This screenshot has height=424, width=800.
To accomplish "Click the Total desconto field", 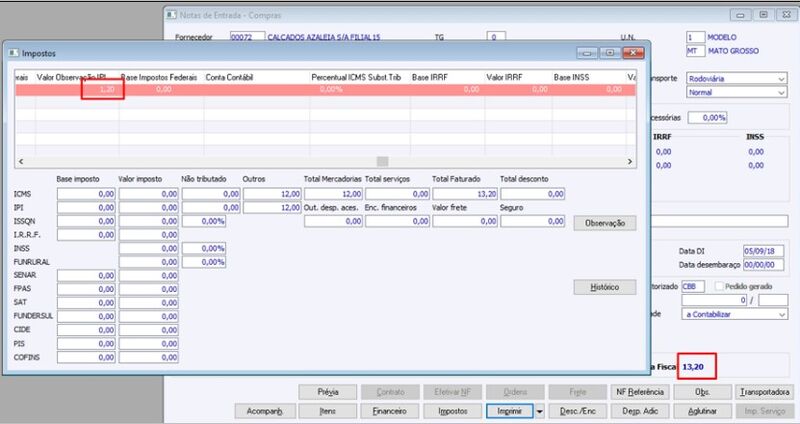I will tap(533, 194).
